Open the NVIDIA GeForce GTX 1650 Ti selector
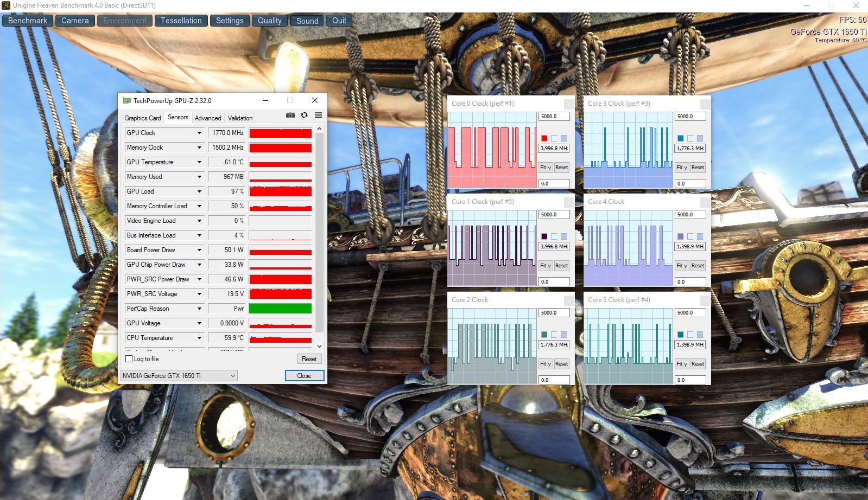 [179, 375]
